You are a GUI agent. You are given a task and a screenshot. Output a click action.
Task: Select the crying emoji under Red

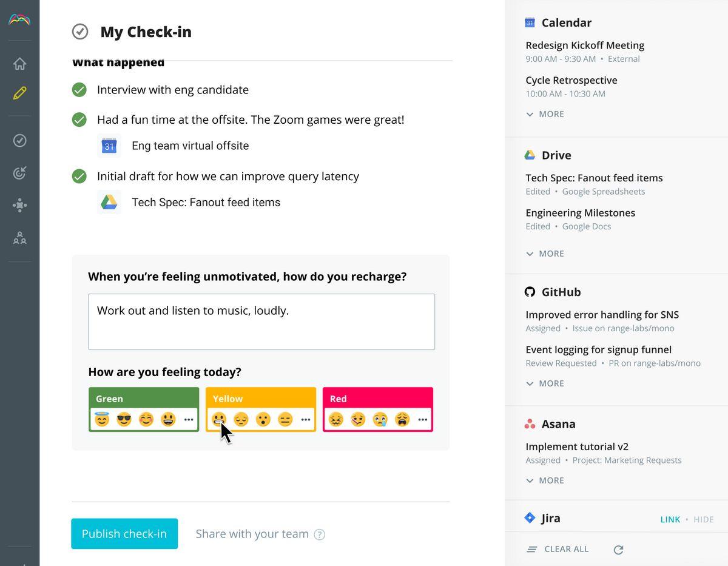(380, 419)
